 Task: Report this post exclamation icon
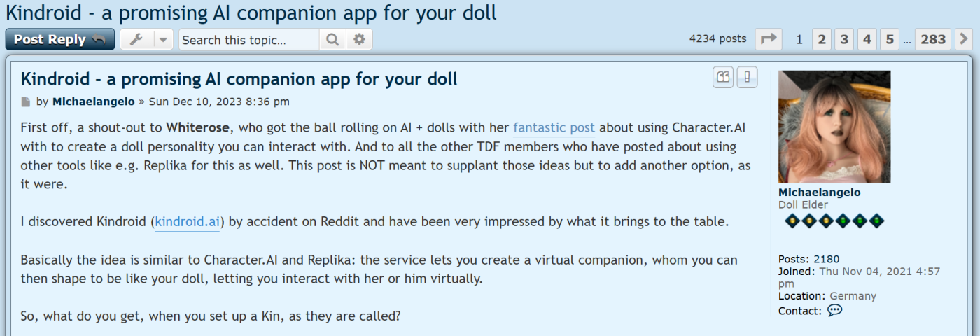pyautogui.click(x=747, y=77)
